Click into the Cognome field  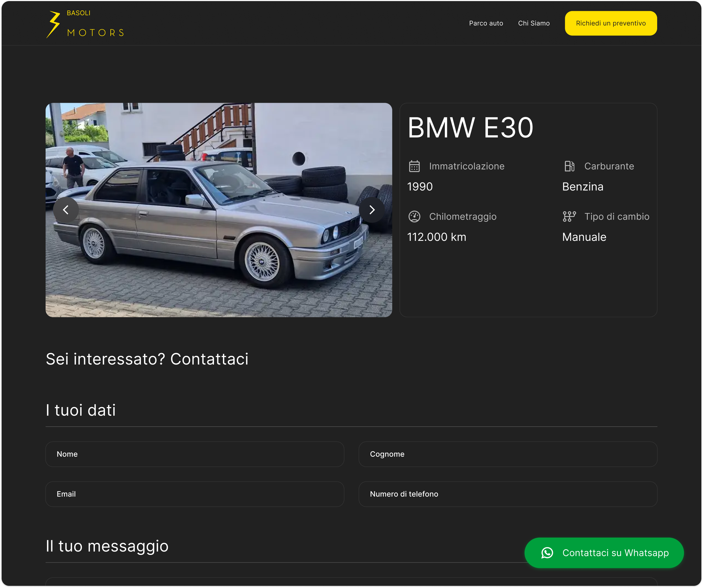click(x=508, y=454)
